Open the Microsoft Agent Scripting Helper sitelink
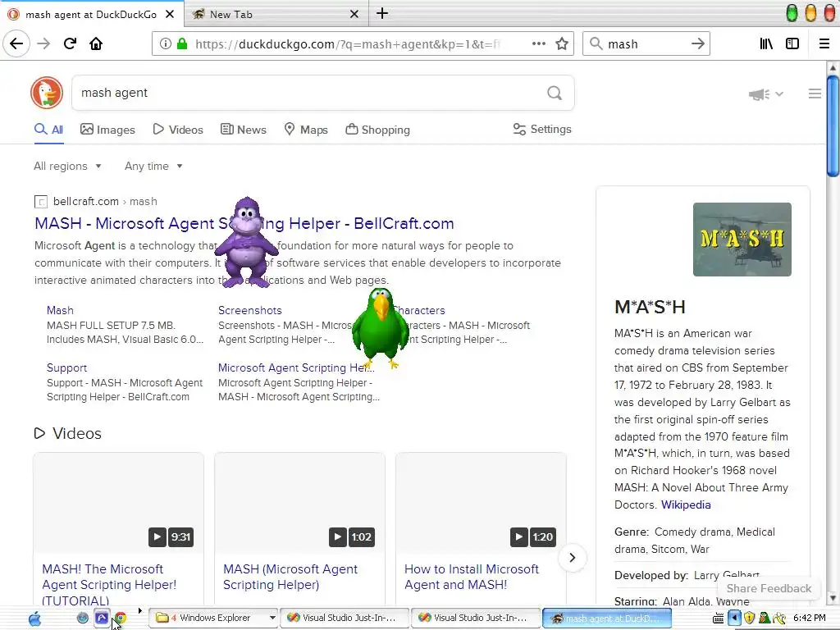Image resolution: width=840 pixels, height=630 pixels. coord(295,368)
